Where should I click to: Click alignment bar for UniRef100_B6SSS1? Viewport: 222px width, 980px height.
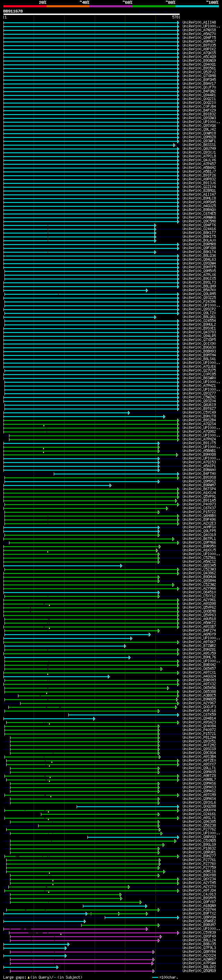[89, 145]
